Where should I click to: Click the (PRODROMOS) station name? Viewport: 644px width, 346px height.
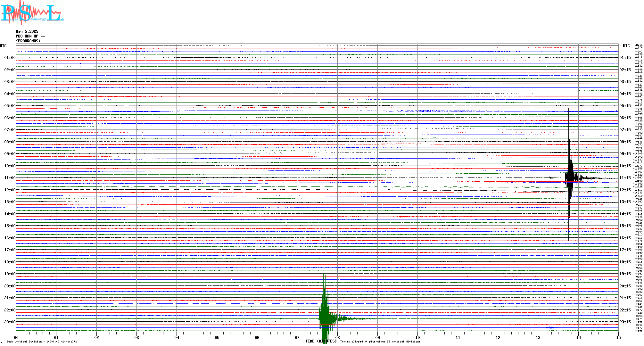point(28,41)
